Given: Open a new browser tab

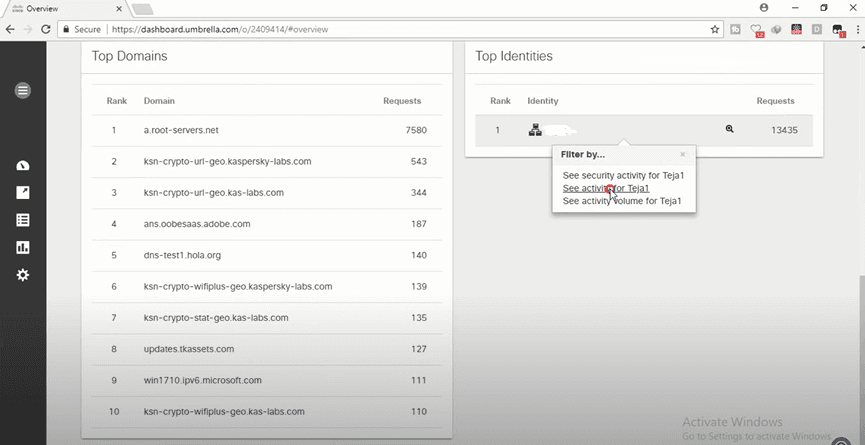Looking at the screenshot, I should click(142, 9).
